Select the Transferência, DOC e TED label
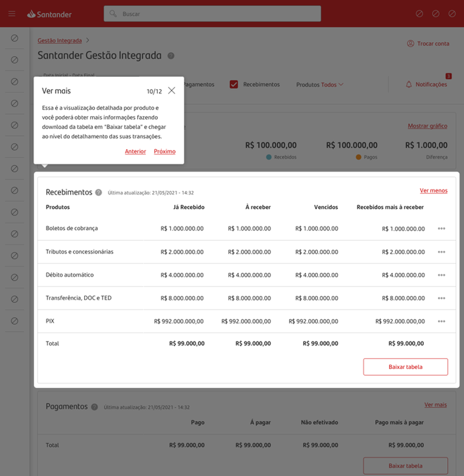Viewport: 464px width, 476px height. click(x=79, y=298)
